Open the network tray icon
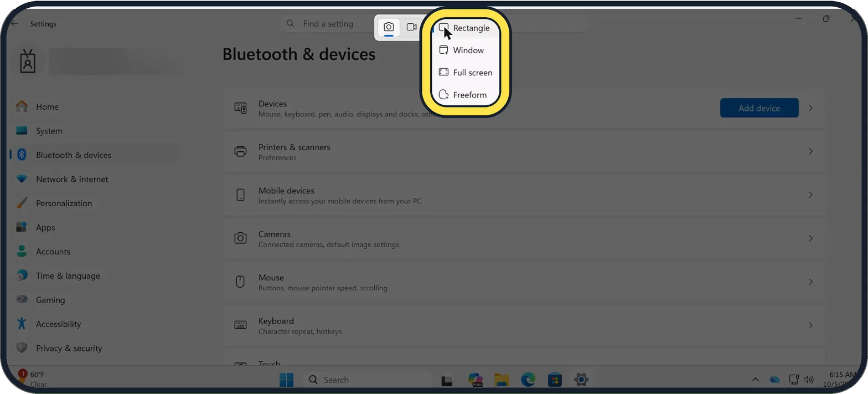Image resolution: width=868 pixels, height=394 pixels. pyautogui.click(x=794, y=380)
